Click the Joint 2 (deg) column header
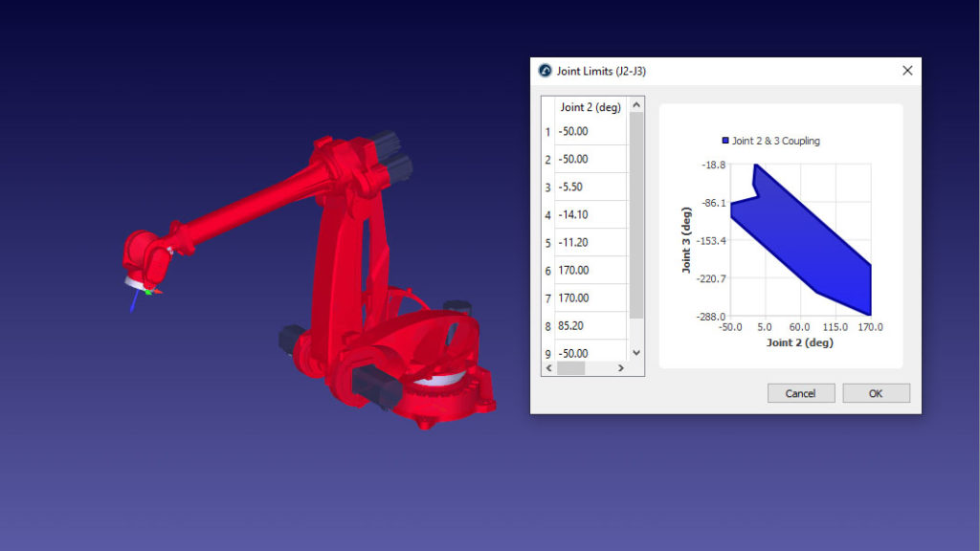This screenshot has height=551, width=980. [590, 107]
